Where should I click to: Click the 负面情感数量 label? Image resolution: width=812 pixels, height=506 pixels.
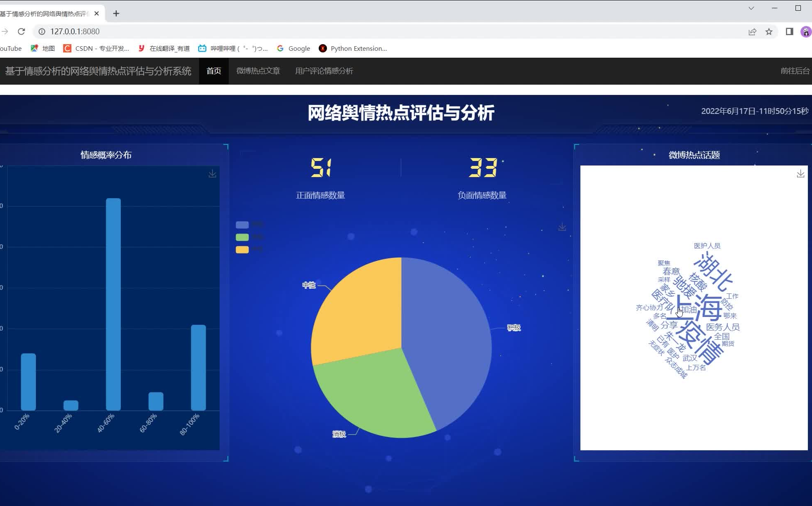click(482, 195)
